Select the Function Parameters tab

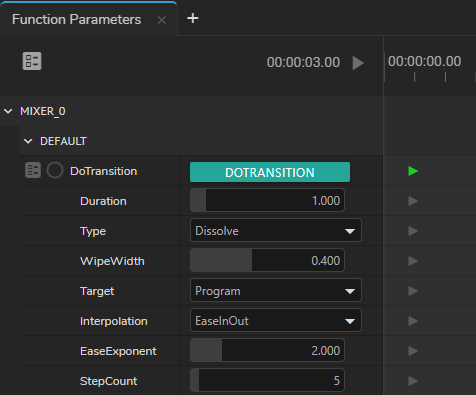point(77,19)
